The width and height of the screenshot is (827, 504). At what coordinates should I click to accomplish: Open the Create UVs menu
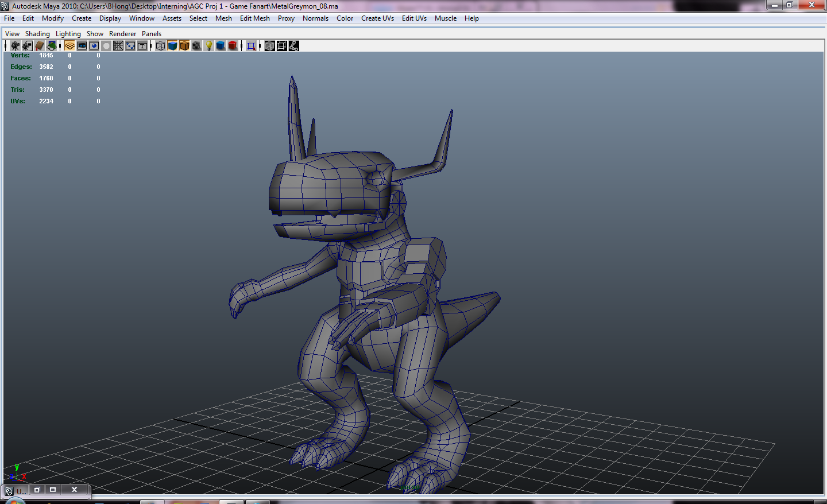(377, 18)
